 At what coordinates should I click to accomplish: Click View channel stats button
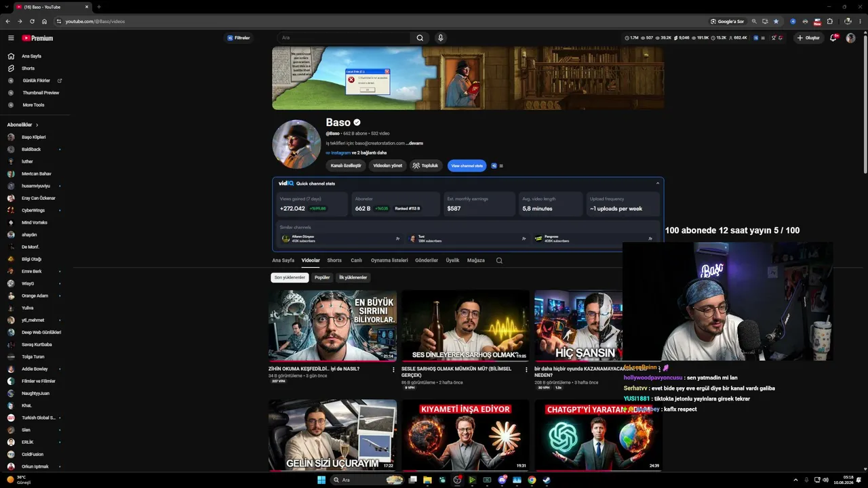click(x=467, y=165)
